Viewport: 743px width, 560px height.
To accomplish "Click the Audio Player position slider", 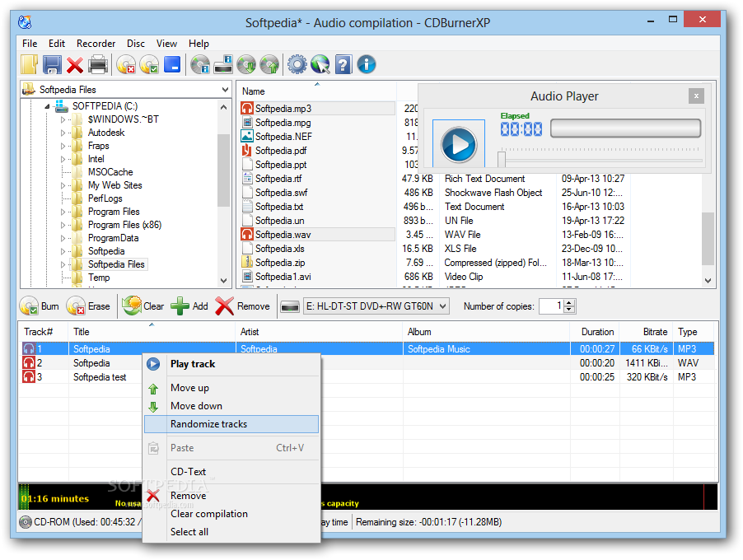I will (502, 159).
